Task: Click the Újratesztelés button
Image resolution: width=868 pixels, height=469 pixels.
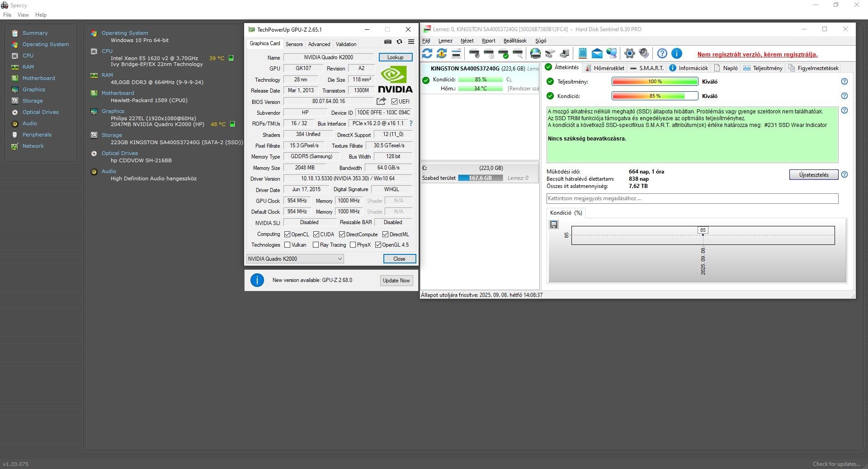Action: 814,175
